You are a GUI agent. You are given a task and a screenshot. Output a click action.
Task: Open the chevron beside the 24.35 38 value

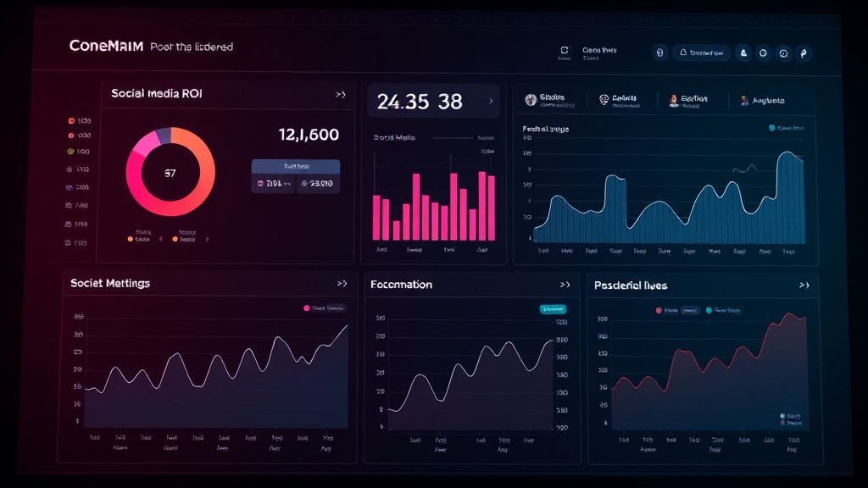pos(491,101)
